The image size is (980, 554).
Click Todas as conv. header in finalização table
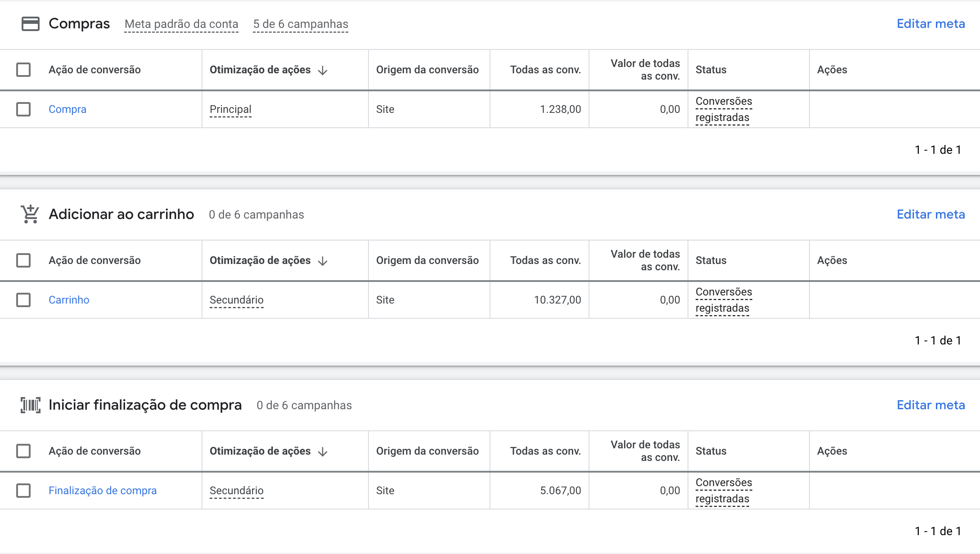[545, 451]
